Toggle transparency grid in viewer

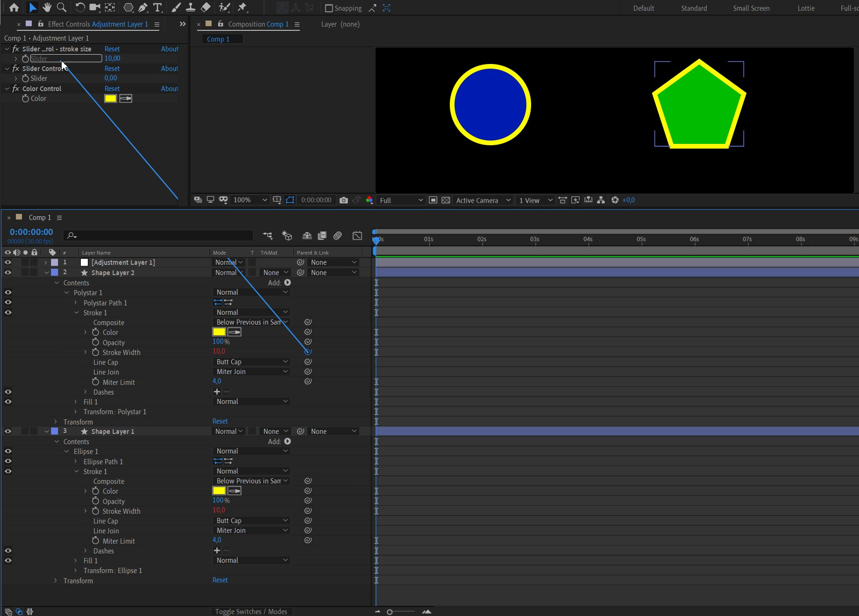(446, 200)
